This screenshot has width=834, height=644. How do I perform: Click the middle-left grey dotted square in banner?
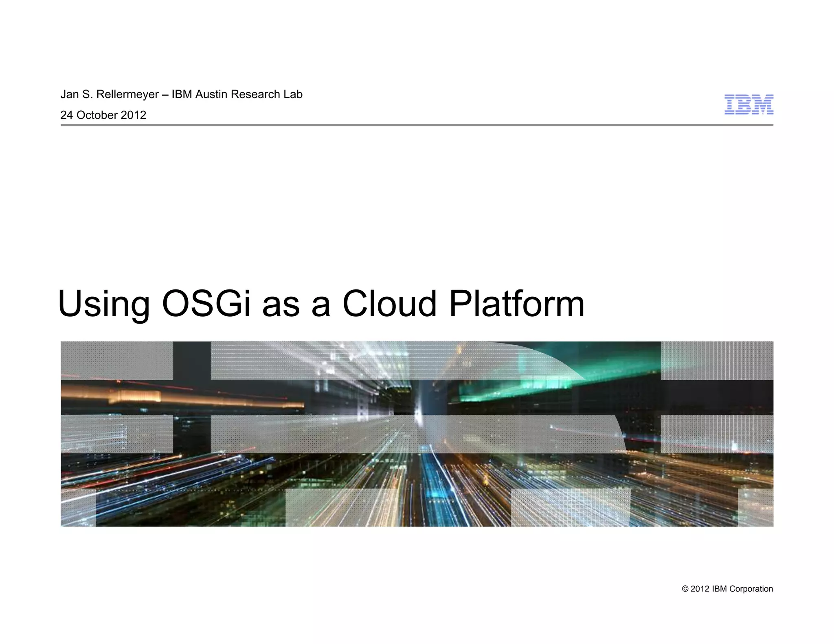pyautogui.click(x=117, y=434)
